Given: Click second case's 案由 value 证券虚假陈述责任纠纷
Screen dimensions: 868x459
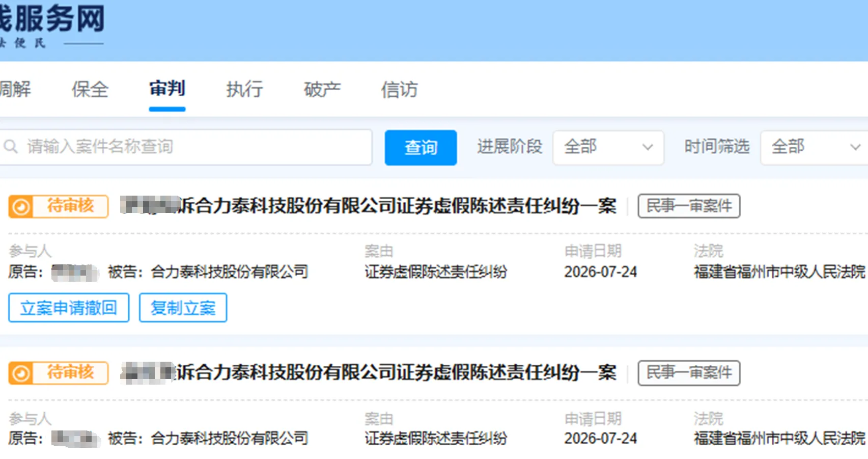Looking at the screenshot, I should click(x=436, y=439).
